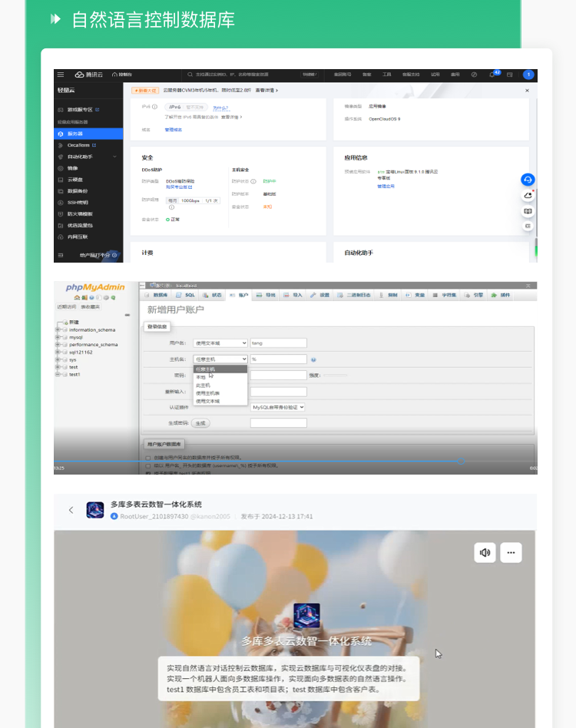Expand the performance_schema database node

click(58, 345)
